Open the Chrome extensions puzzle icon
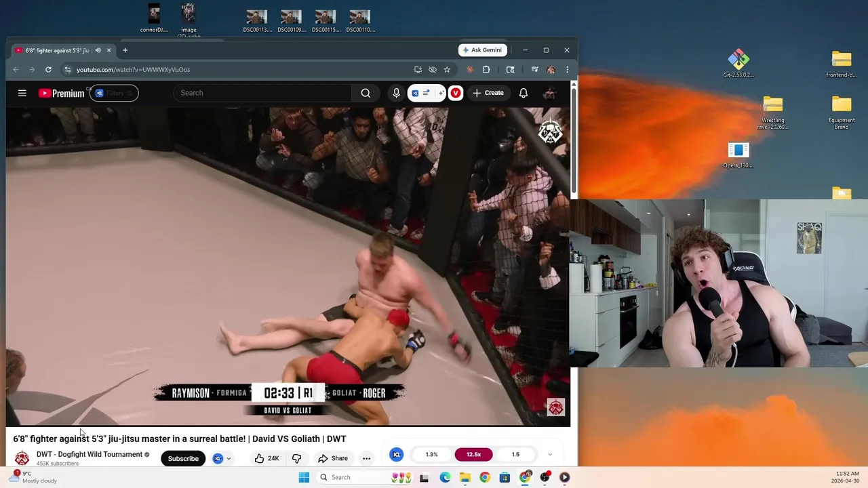Image resolution: width=868 pixels, height=488 pixels. tap(486, 69)
